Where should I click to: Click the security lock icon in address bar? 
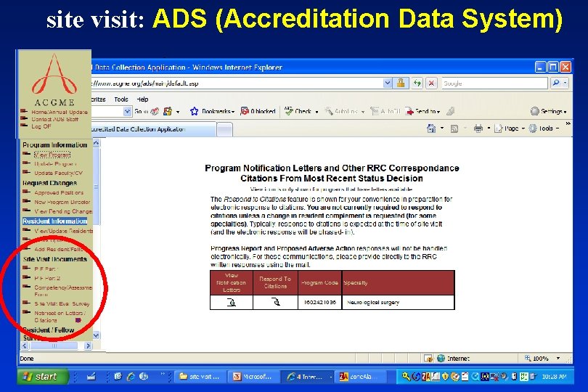(x=401, y=83)
